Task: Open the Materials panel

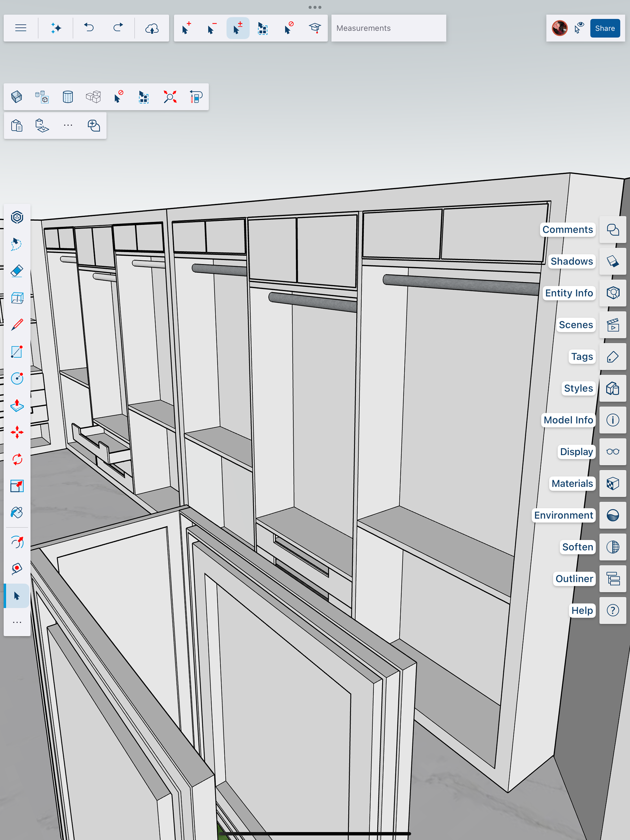Action: coord(613,483)
